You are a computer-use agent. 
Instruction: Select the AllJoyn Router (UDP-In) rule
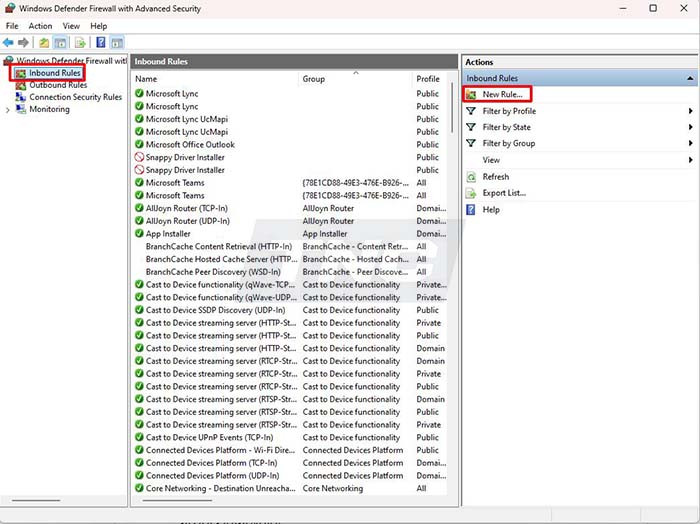290,221
